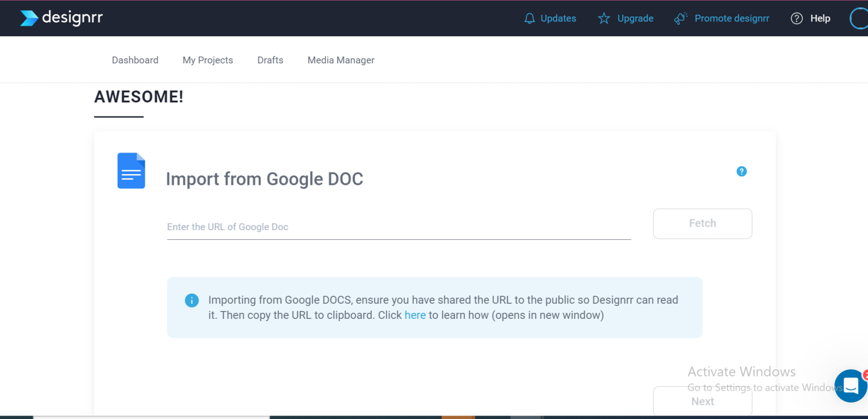Image resolution: width=868 pixels, height=419 pixels.
Task: Click the info icon in the notice box
Action: 192,300
